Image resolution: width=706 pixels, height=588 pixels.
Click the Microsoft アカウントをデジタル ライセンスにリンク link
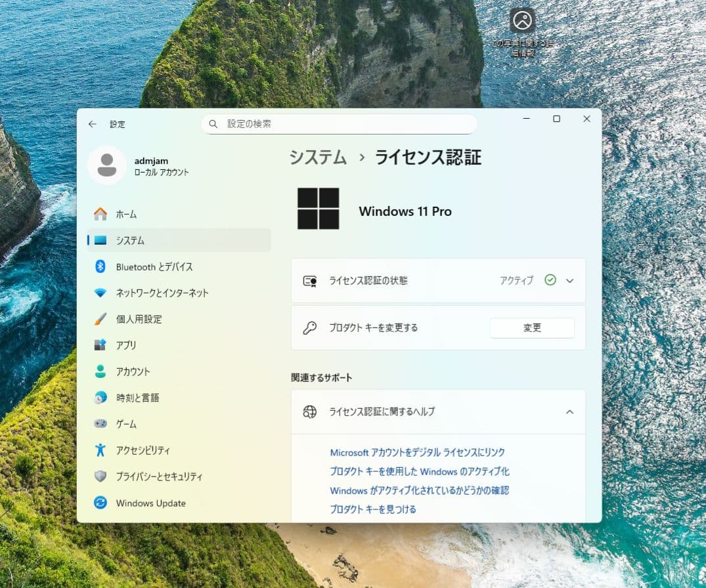pyautogui.click(x=417, y=452)
